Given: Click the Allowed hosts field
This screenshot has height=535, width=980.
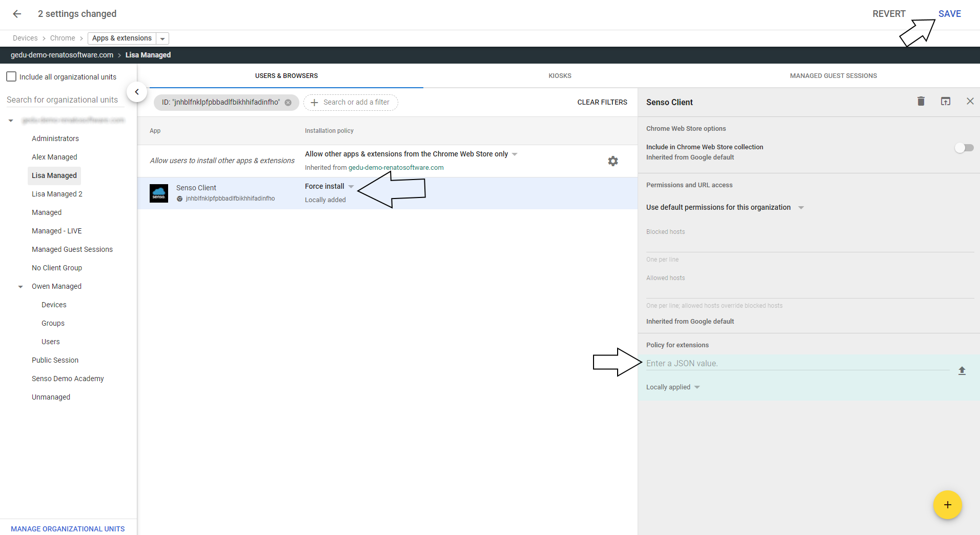Looking at the screenshot, I should 810,286.
